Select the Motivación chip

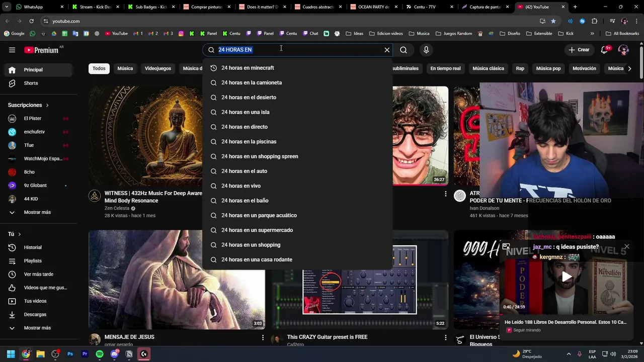click(584, 68)
